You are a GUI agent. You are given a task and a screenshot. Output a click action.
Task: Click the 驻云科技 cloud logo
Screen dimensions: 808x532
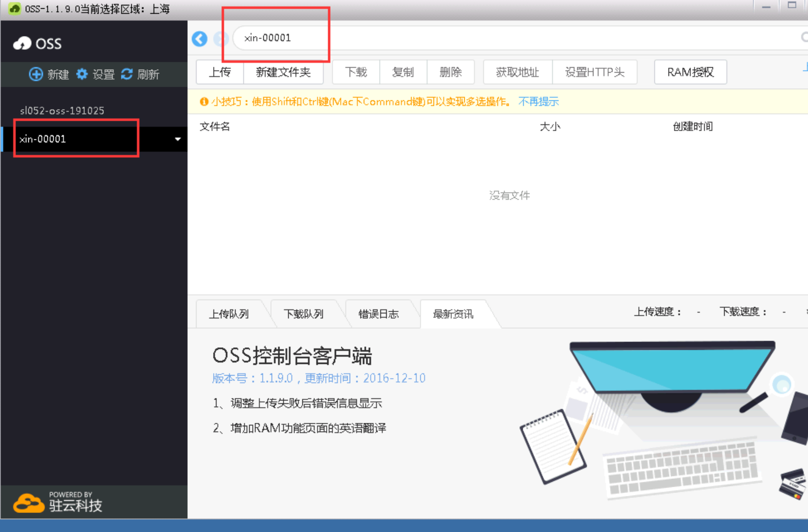coord(28,503)
